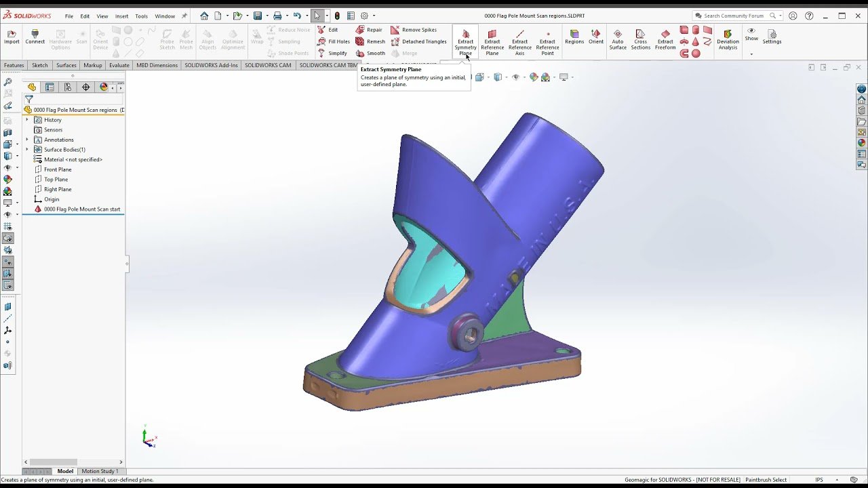
Task: Click the Connect device tool
Action: pos(35,37)
